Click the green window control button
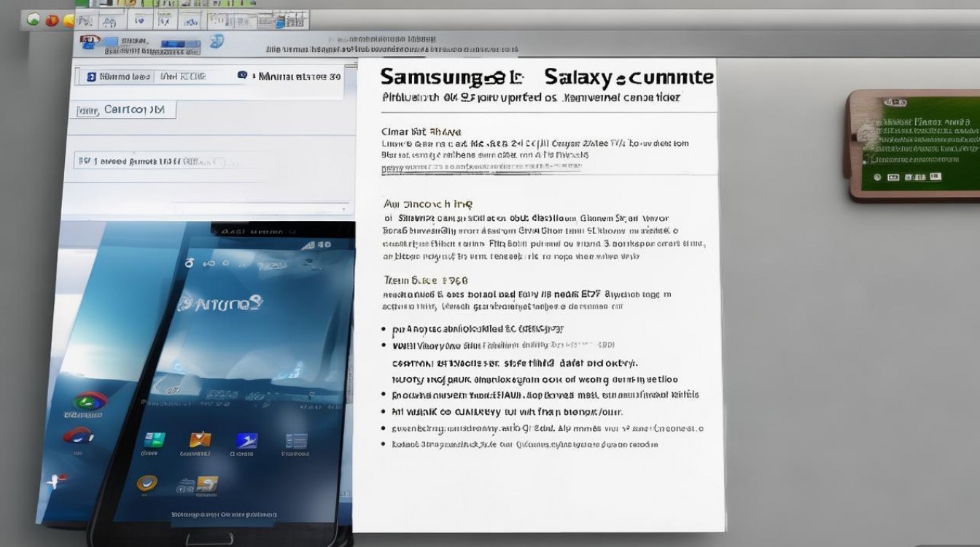The width and height of the screenshot is (980, 547). [x=34, y=20]
